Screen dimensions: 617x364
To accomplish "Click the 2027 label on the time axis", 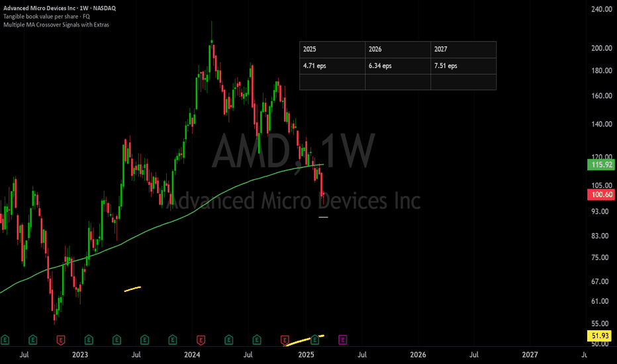I will point(530,355).
